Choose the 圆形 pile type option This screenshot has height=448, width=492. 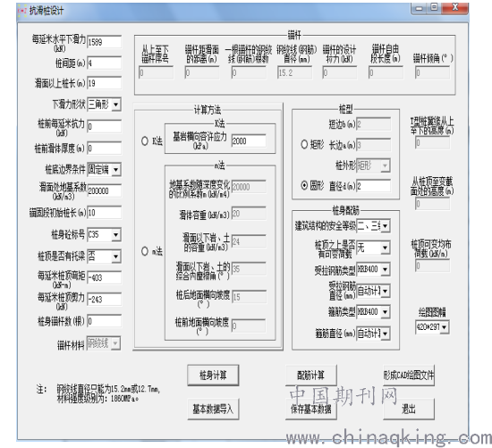304,185
